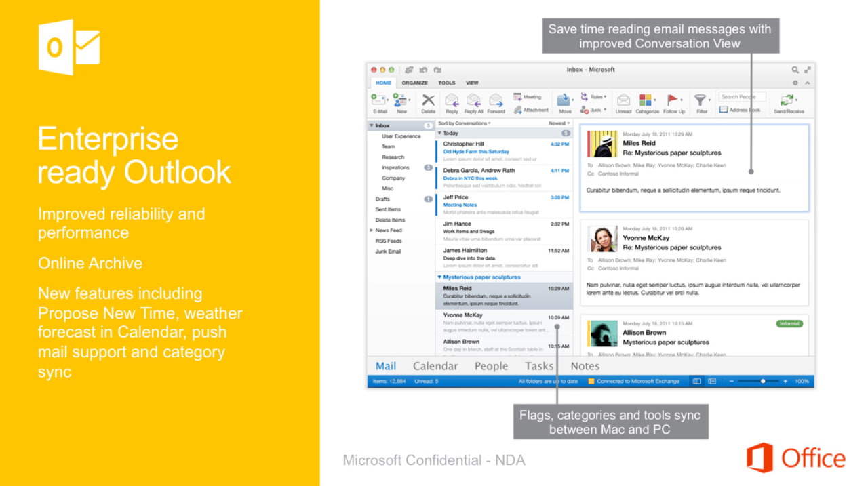
Task: Click the Attachment paperclip icon
Action: pos(518,110)
